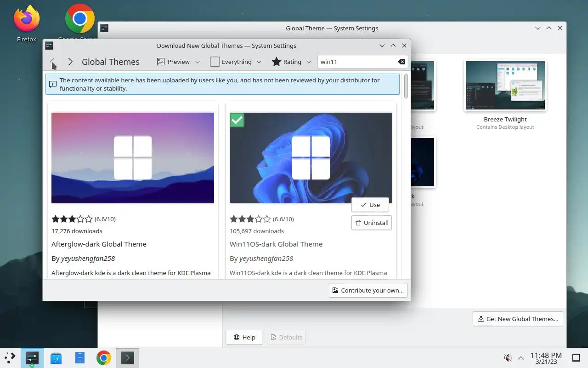Open file manager from taskbar
Screen dimensions: 588x368
point(80,358)
